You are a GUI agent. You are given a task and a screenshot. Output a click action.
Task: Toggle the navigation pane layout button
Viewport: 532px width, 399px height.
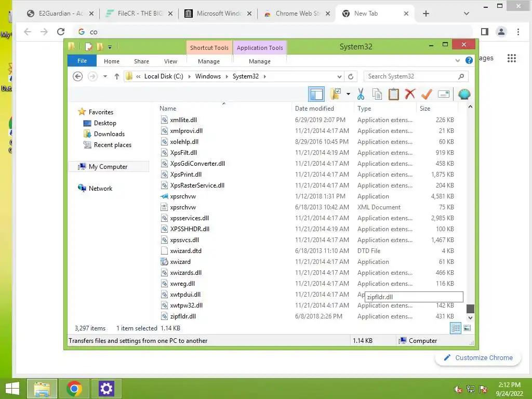(316, 95)
